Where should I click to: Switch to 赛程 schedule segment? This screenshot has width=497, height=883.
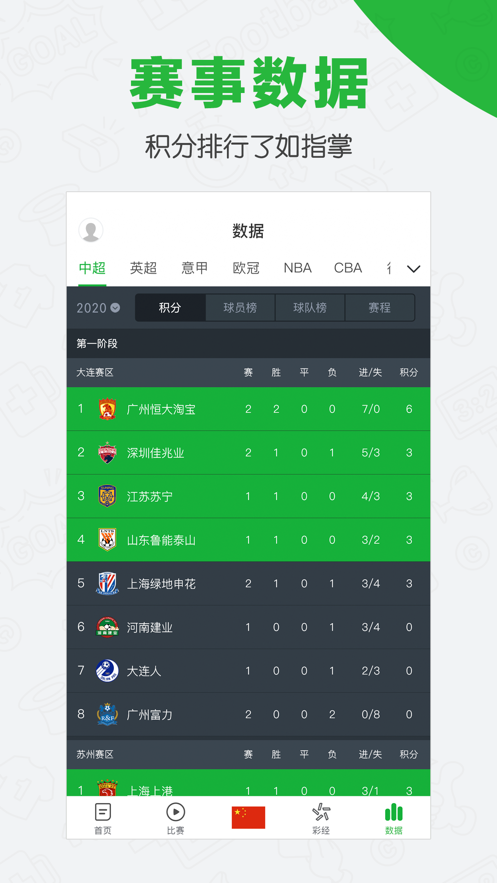click(380, 308)
